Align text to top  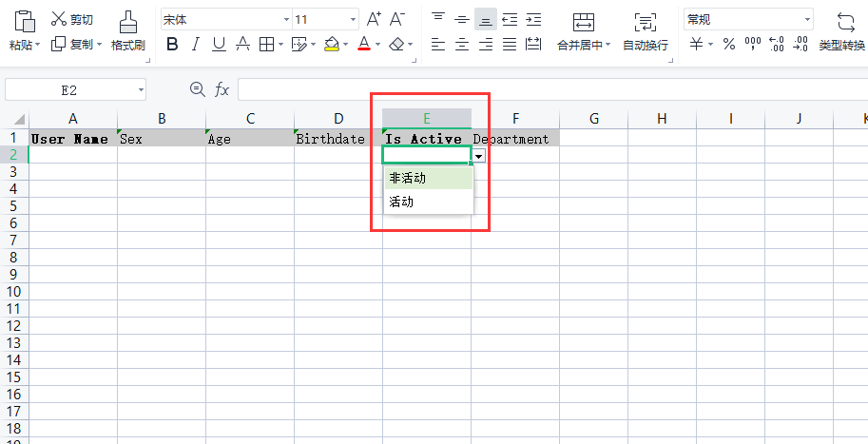pyautogui.click(x=438, y=19)
